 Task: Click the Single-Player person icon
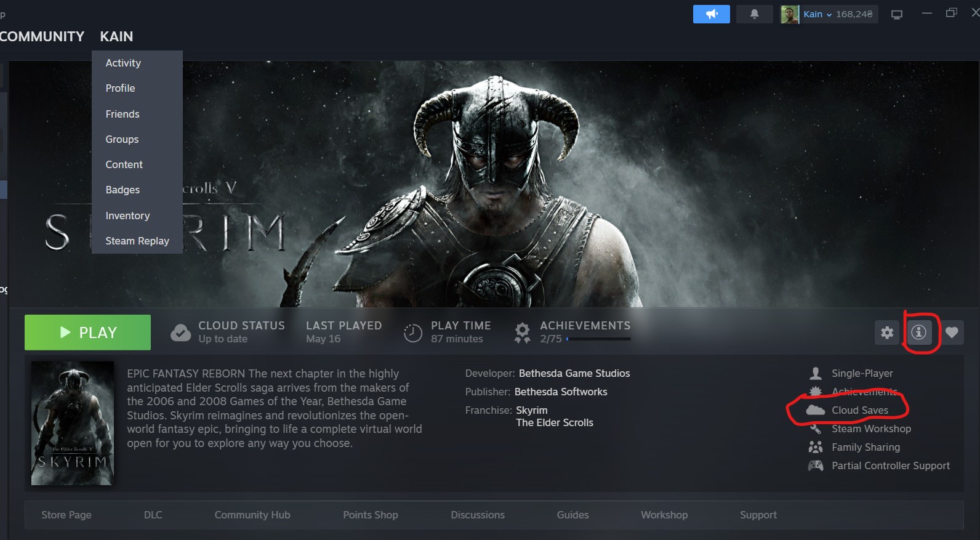tap(816, 373)
